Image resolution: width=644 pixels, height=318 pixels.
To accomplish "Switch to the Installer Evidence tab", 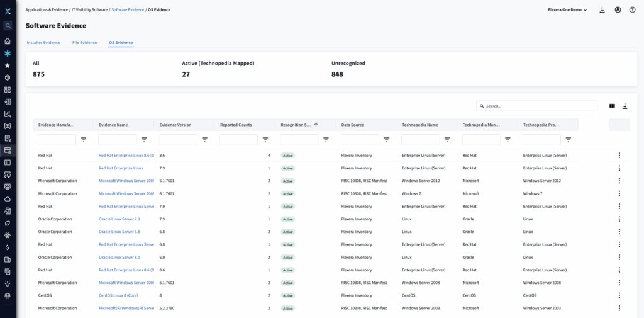I will (x=43, y=43).
